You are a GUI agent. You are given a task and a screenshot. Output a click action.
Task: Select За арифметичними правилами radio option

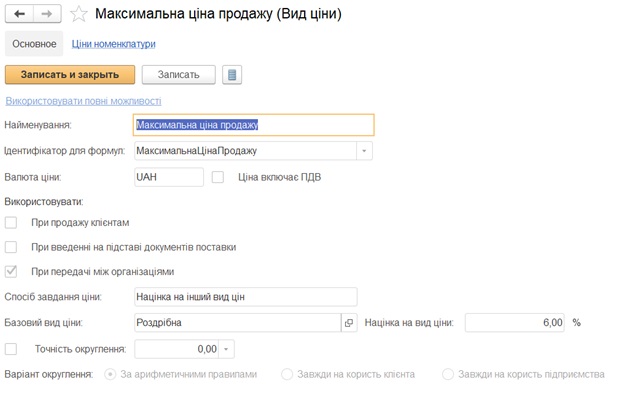[x=110, y=374]
